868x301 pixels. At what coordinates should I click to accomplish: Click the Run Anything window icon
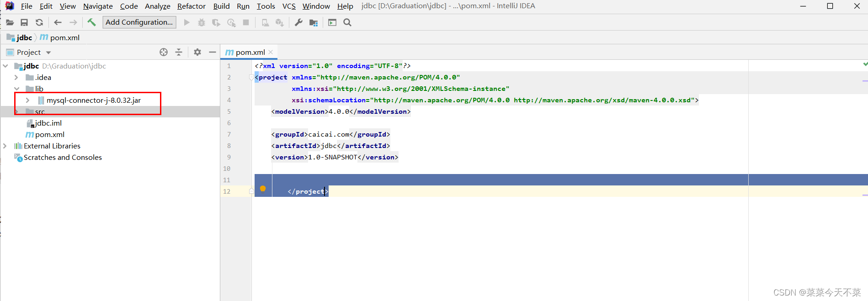(332, 22)
